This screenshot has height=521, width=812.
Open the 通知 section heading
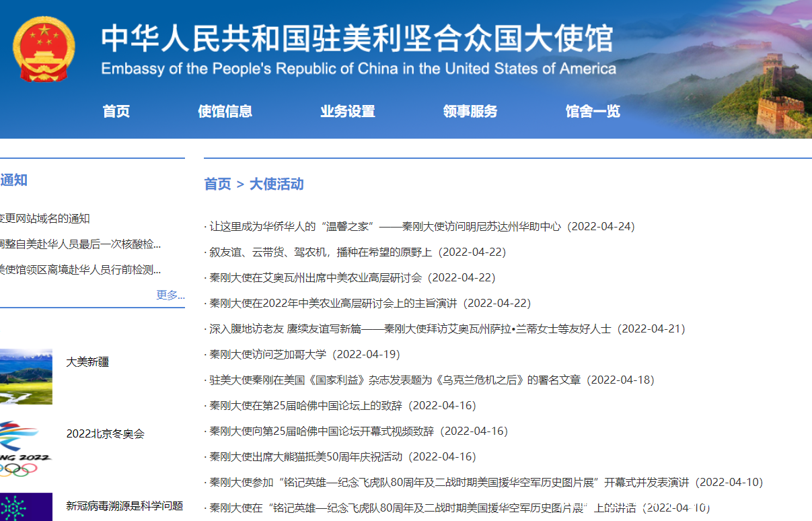[13, 180]
